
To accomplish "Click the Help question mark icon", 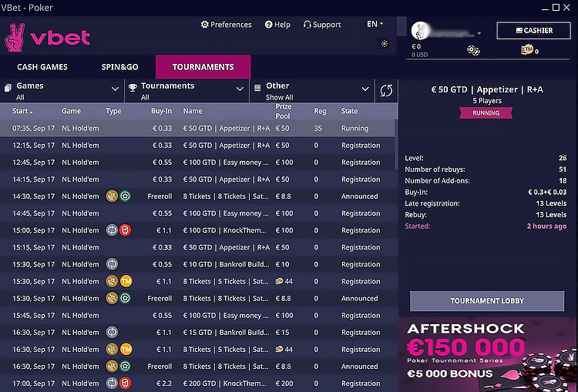I will pyautogui.click(x=268, y=25).
